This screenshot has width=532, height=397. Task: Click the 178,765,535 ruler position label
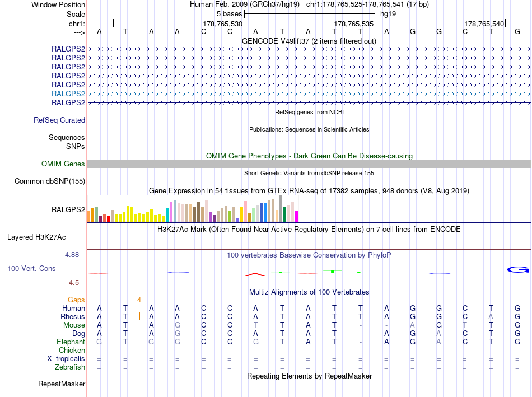[x=353, y=24]
